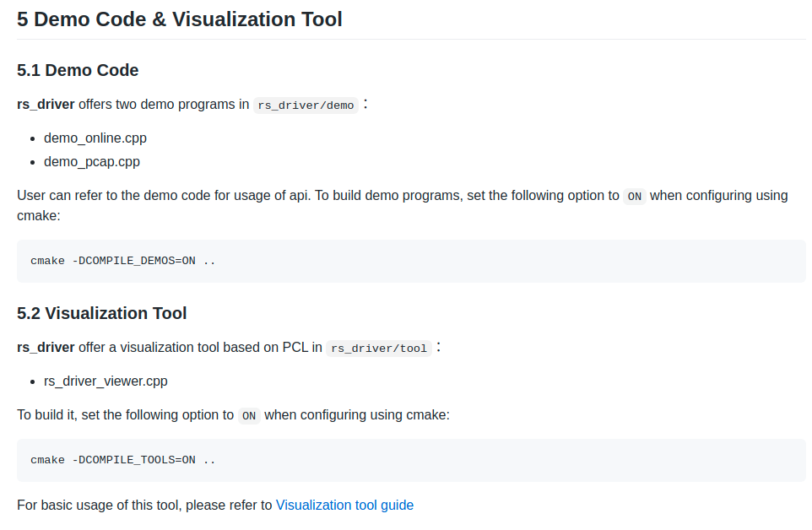
Task: Click the bold rs_driver text in section 5.2
Action: [46, 347]
